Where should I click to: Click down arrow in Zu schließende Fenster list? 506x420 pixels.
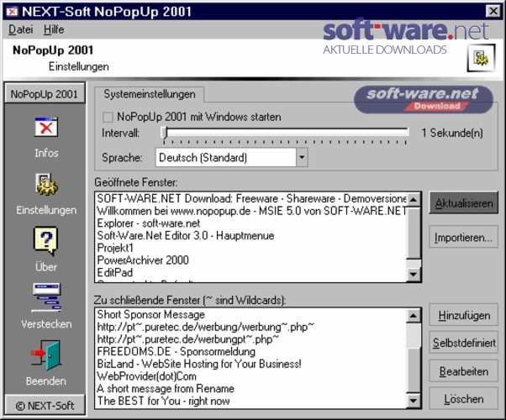click(x=414, y=401)
